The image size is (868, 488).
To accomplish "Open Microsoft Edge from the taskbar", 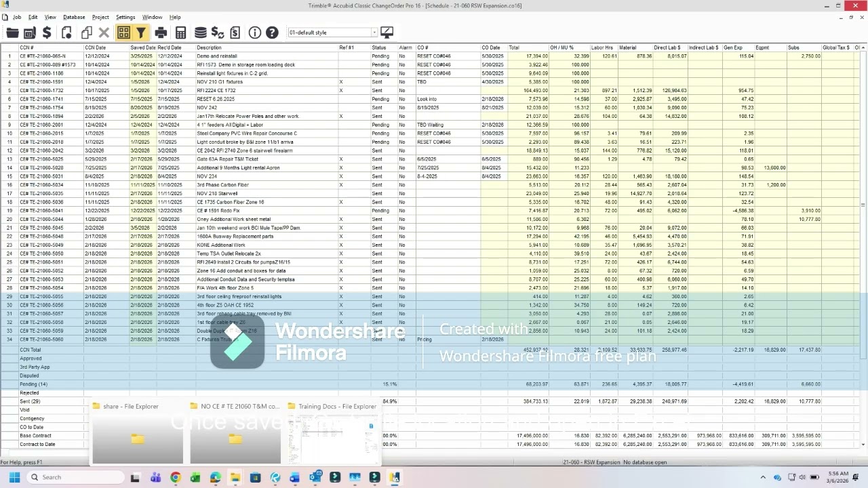I will 215,477.
